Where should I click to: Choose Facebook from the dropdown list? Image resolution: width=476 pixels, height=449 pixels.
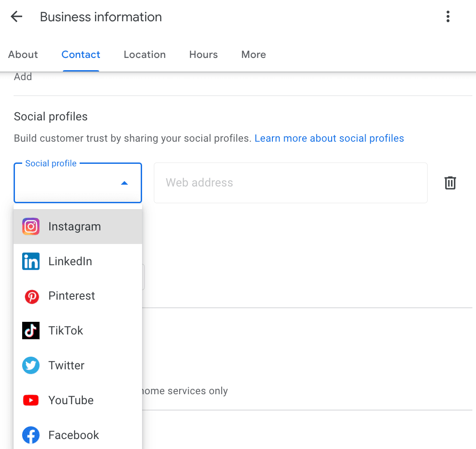[78, 435]
